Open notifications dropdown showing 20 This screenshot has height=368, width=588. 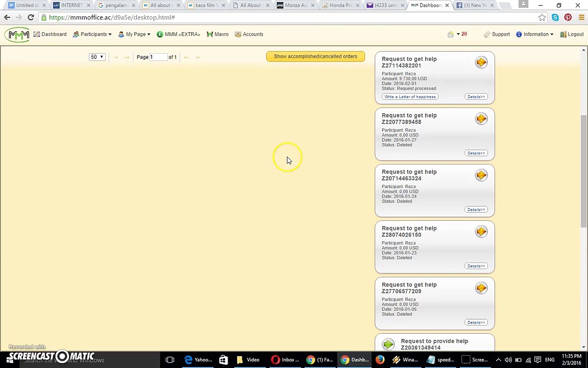tap(457, 34)
